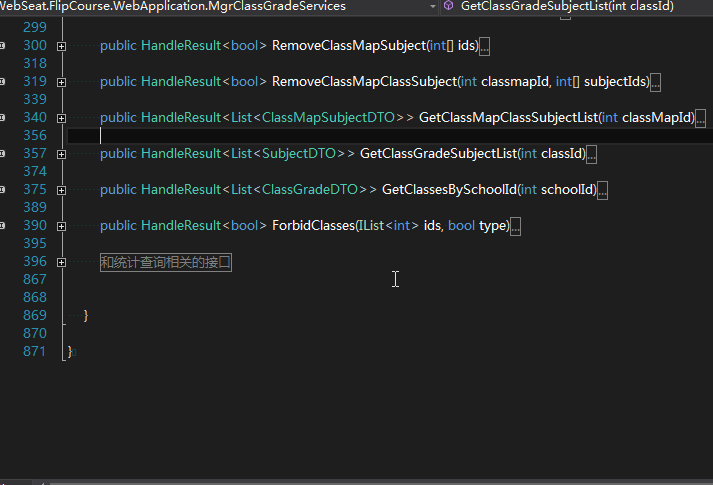Expand the collapsed region at line 396
The width and height of the screenshot is (713, 485).
pyautogui.click(x=61, y=262)
